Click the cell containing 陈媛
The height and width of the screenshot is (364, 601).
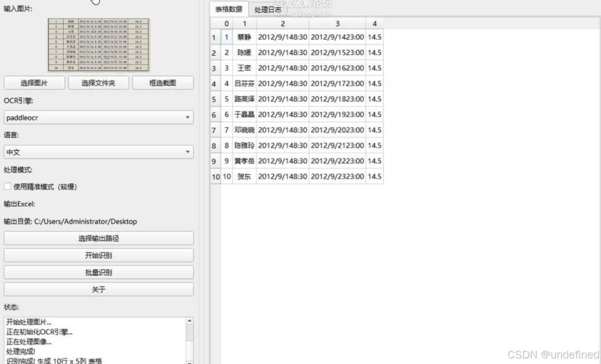click(244, 52)
